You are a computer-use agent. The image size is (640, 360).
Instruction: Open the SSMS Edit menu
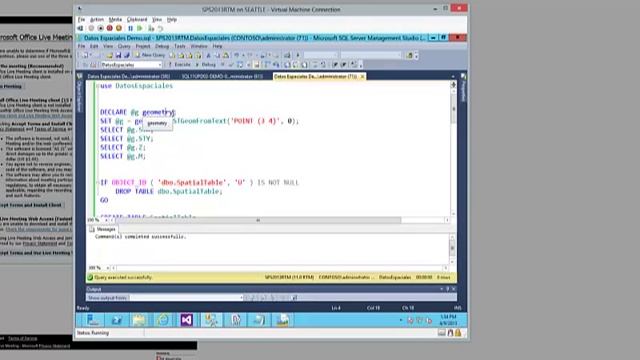pos(94,46)
